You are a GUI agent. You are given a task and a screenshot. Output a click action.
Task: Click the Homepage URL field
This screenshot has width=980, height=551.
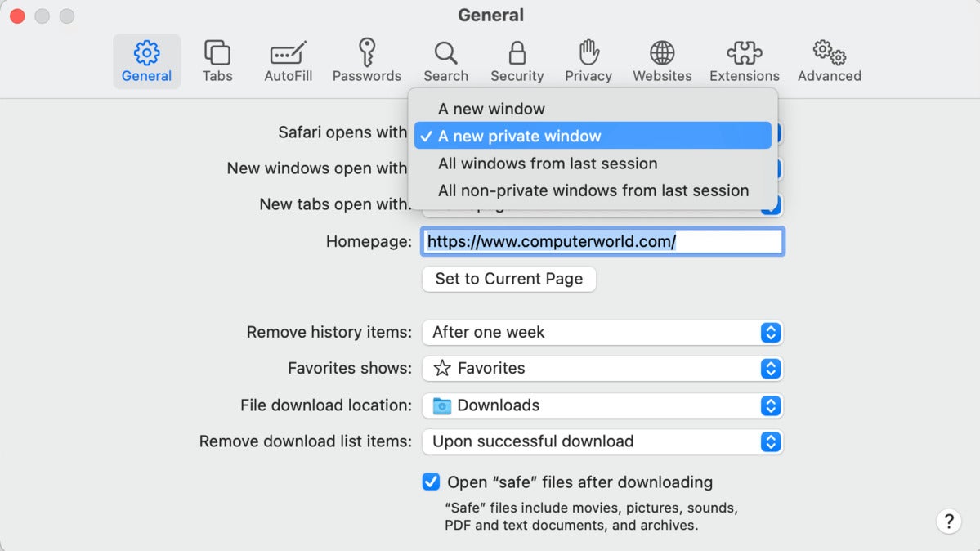pos(602,241)
